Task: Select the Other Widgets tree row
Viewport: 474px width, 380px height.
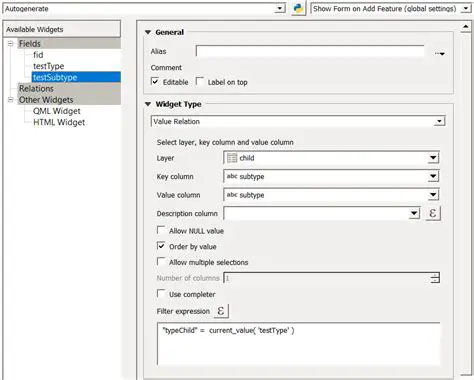Action: [69, 100]
